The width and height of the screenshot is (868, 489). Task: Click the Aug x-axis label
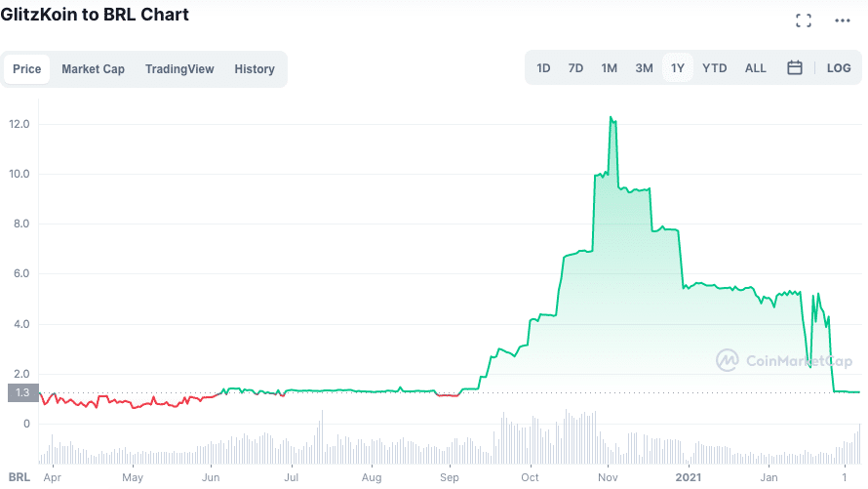[x=372, y=477]
